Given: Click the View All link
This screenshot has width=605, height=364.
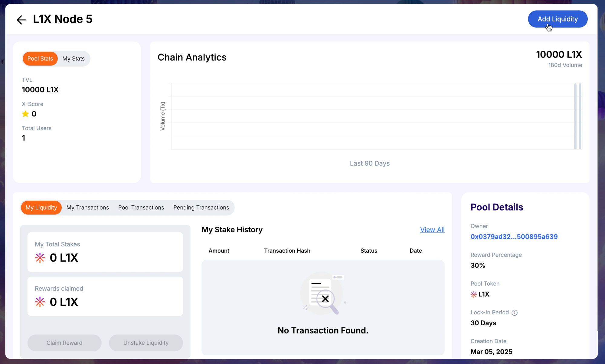Looking at the screenshot, I should click(432, 230).
